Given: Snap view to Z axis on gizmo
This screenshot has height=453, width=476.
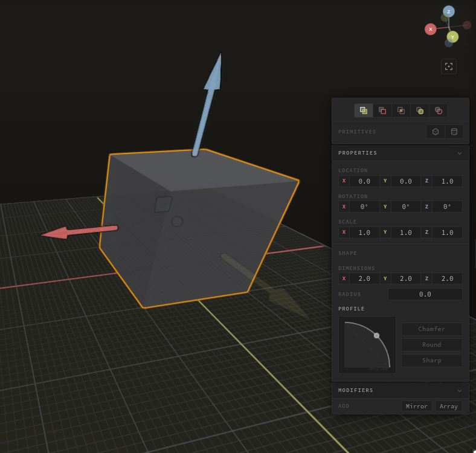Looking at the screenshot, I should 449,11.
